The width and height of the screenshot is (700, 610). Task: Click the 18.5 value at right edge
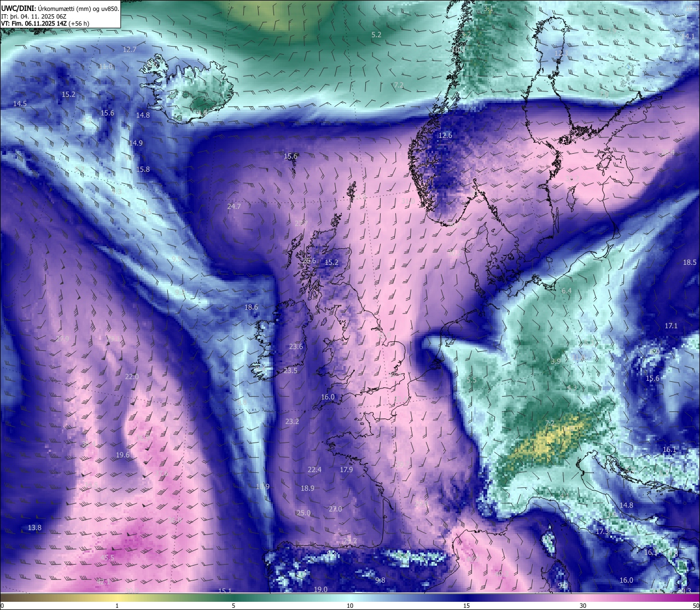689,262
